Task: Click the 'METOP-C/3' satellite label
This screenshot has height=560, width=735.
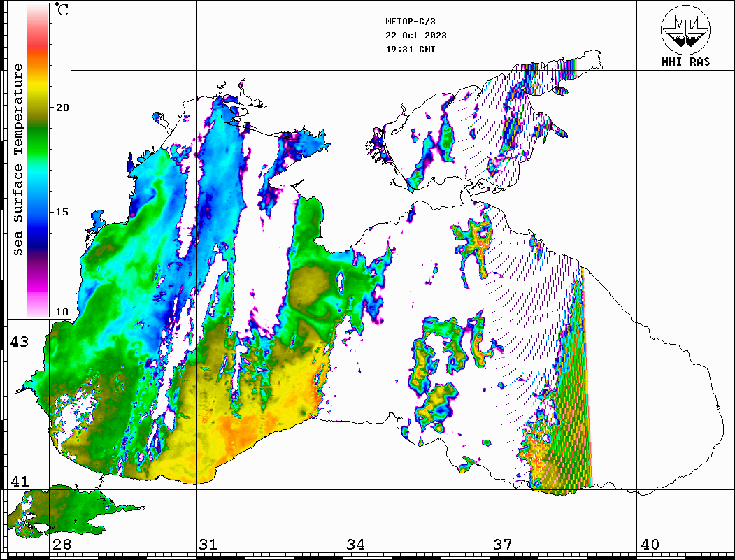Action: pyautogui.click(x=411, y=22)
